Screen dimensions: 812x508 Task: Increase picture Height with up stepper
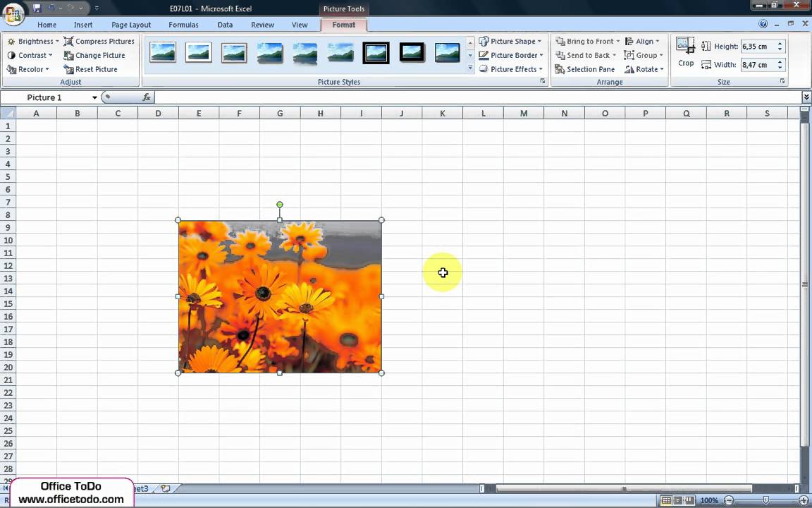pos(780,44)
